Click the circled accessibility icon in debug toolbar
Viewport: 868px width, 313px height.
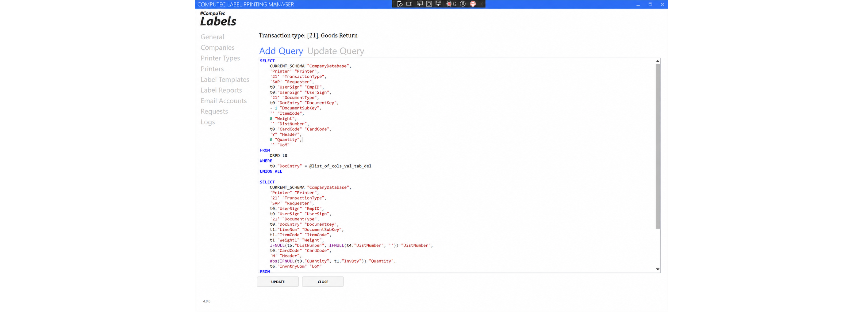coord(463,4)
